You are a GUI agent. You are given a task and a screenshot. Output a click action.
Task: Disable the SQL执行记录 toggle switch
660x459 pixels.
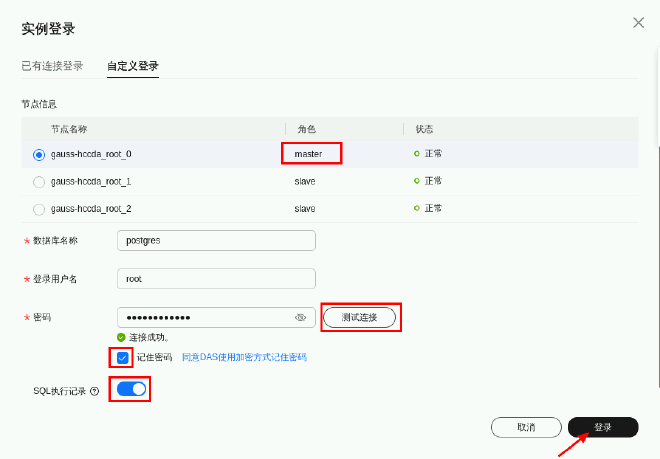pyautogui.click(x=131, y=389)
